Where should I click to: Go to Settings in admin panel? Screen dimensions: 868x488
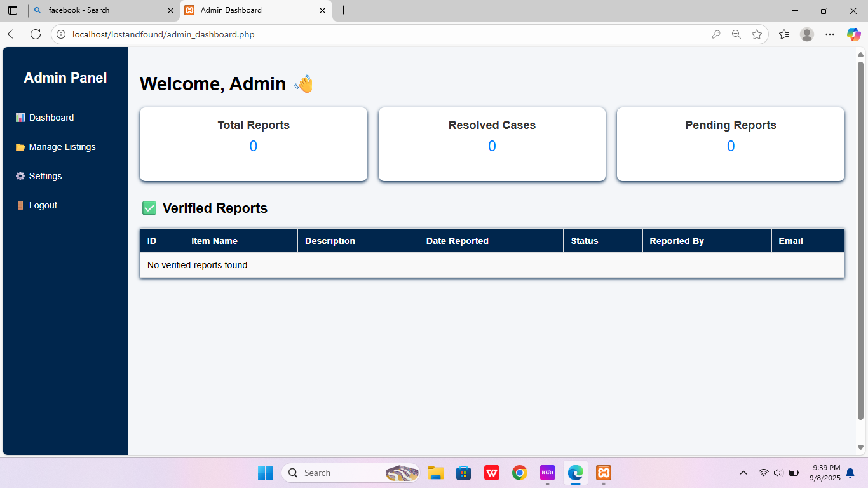coord(45,176)
